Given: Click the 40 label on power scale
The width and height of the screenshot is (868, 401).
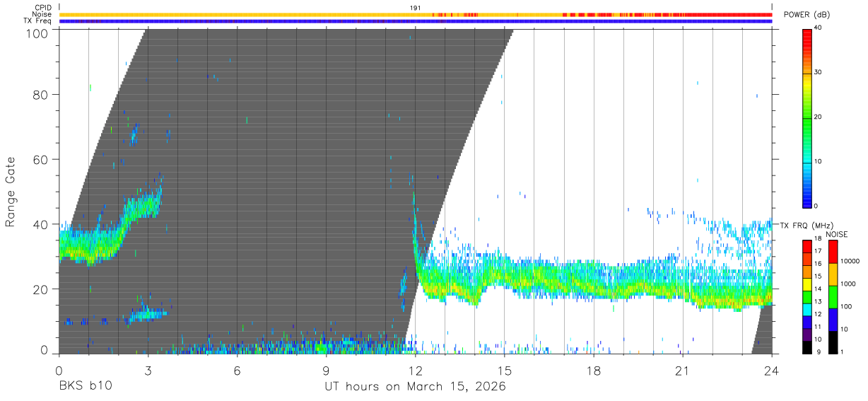Looking at the screenshot, I should [x=819, y=28].
